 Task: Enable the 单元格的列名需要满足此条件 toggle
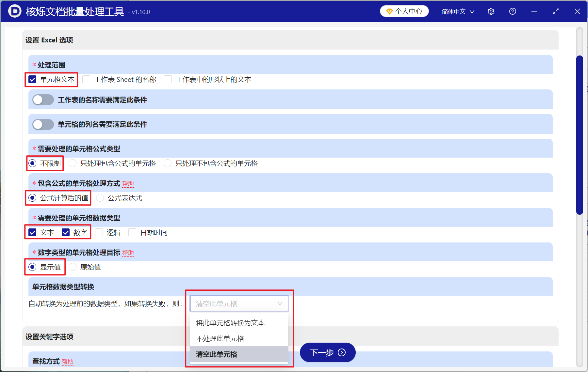[x=42, y=124]
